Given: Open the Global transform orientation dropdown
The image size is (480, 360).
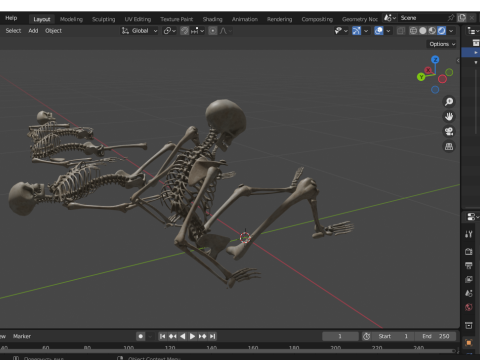Looking at the screenshot, I should click(x=139, y=31).
